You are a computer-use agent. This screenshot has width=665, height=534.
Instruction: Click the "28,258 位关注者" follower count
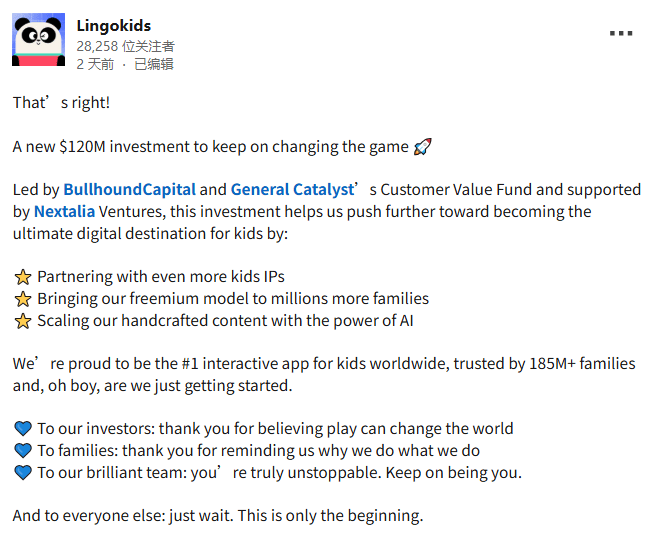coord(125,46)
